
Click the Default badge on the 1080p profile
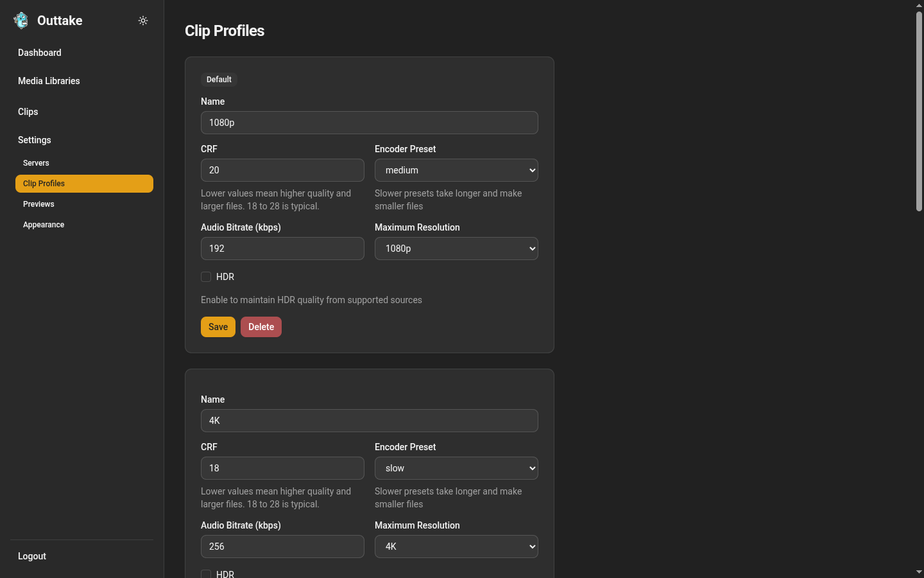tap(219, 80)
